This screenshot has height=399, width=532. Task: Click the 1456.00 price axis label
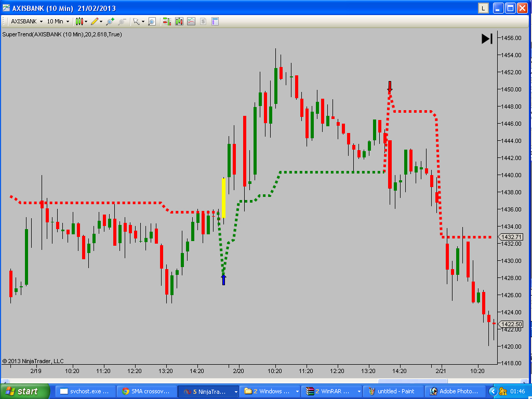(x=512, y=38)
